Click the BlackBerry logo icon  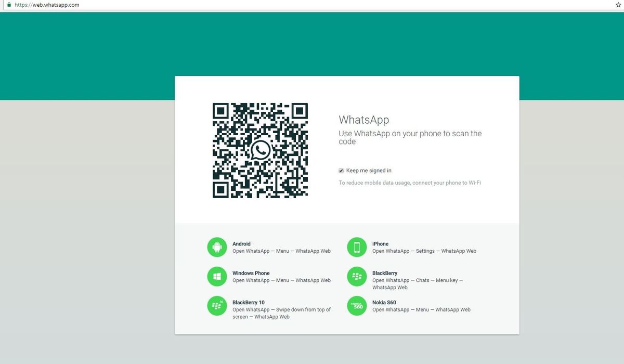357,276
